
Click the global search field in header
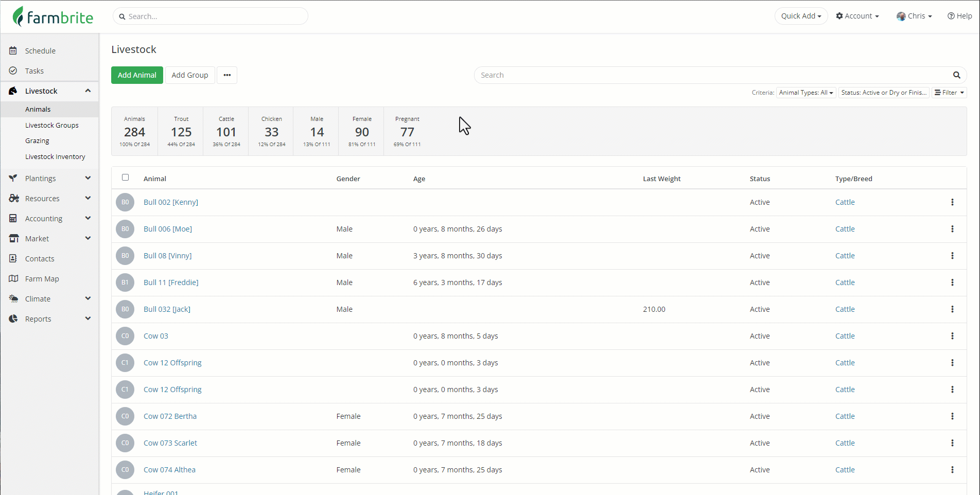pos(211,16)
